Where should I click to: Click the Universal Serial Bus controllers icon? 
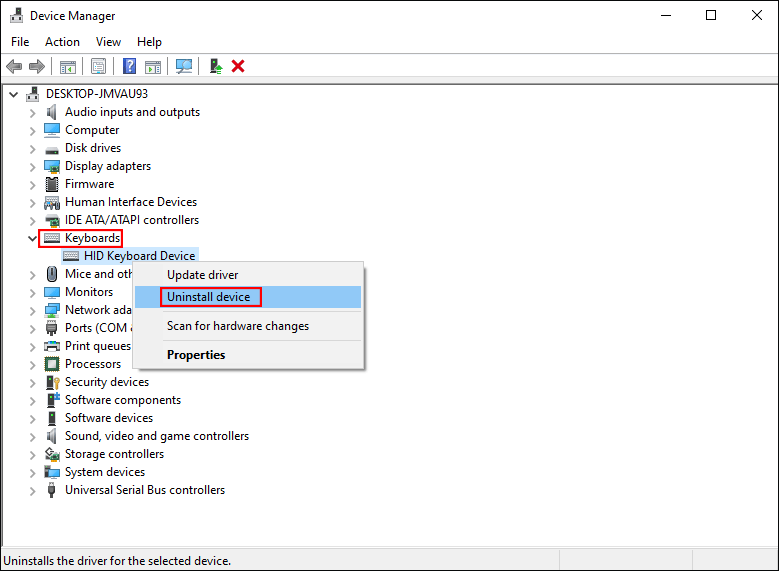coord(52,490)
